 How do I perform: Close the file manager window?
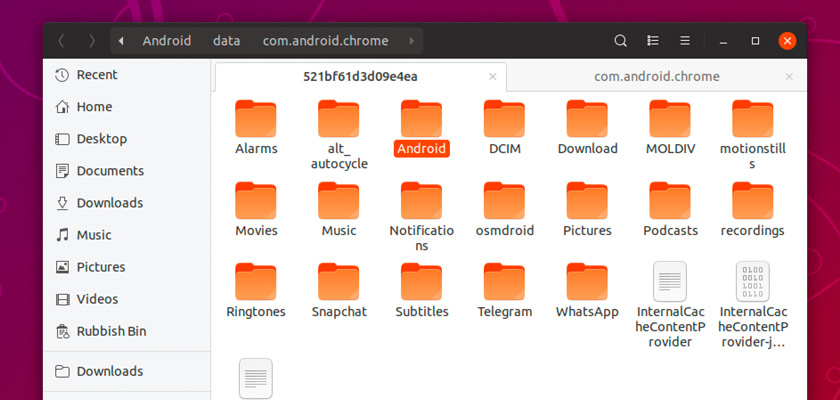pos(787,41)
